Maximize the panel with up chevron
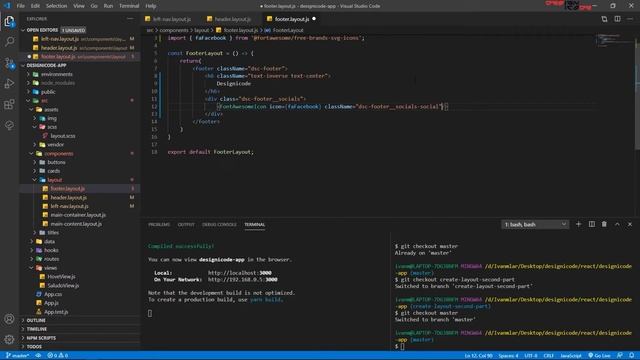This screenshot has height=360, width=640. [617, 224]
